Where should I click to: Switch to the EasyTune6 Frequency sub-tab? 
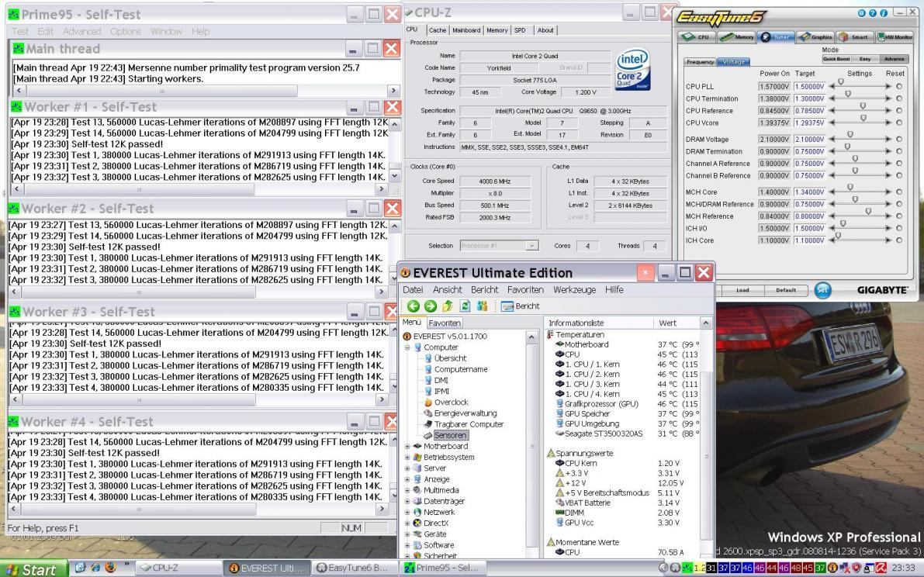coord(700,62)
